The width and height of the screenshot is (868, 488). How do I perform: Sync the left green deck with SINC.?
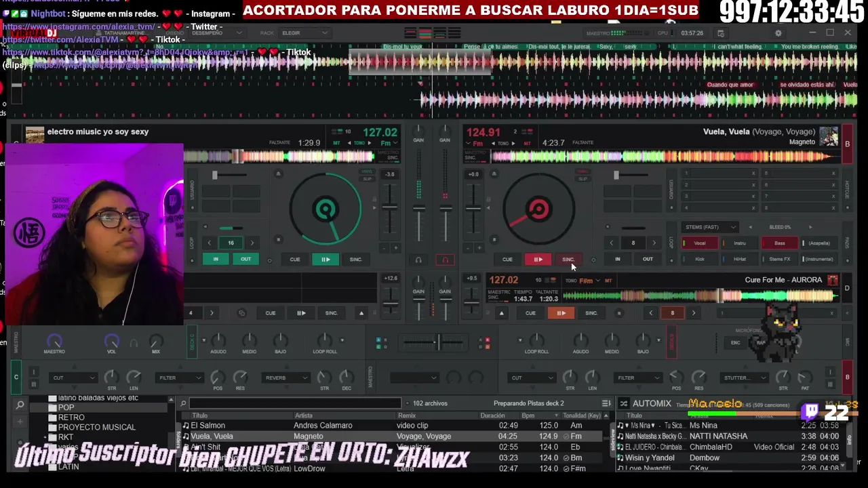(x=356, y=260)
